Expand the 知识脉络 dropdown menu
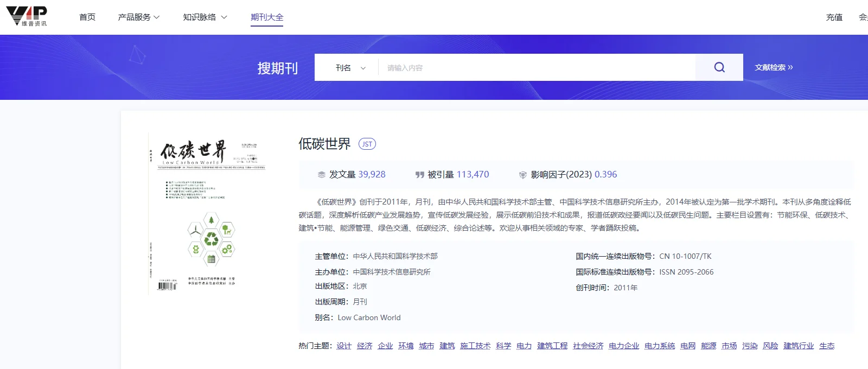 point(205,17)
